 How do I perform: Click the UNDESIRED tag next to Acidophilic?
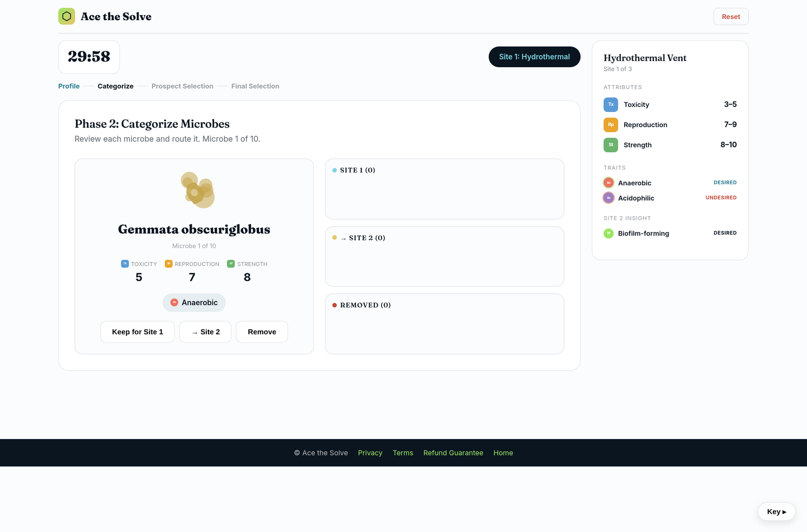[721, 198]
